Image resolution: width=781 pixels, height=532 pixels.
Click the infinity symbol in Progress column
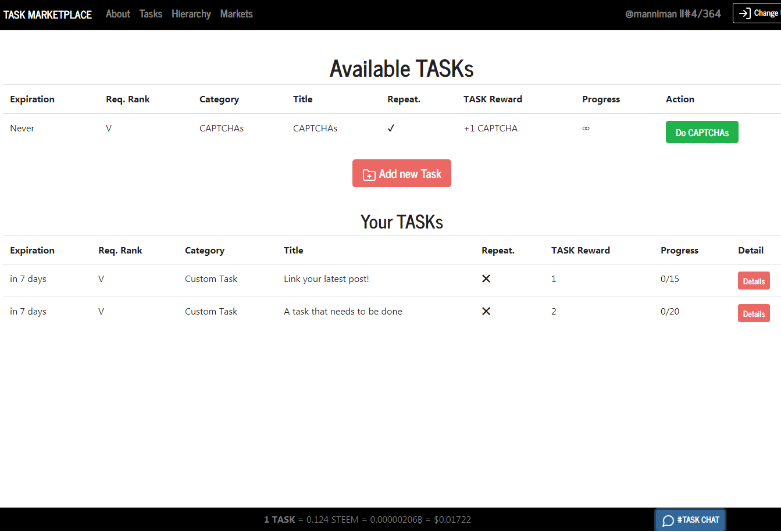(586, 128)
